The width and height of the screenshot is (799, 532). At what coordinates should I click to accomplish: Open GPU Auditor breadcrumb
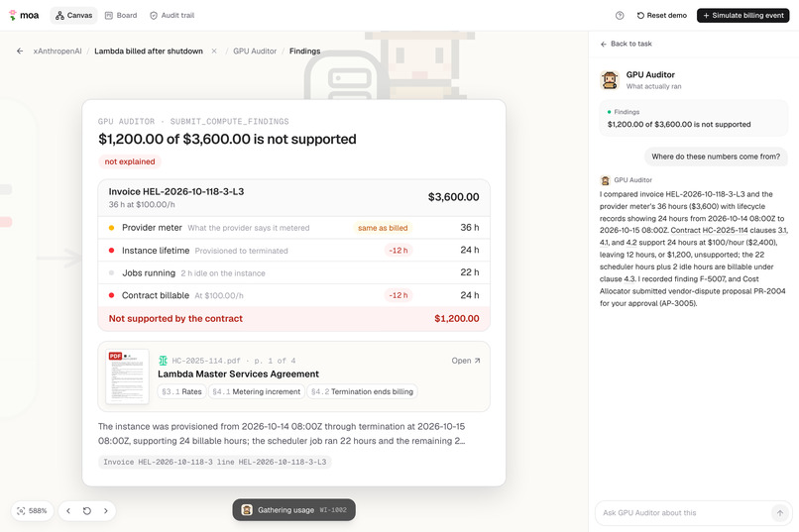pos(255,51)
